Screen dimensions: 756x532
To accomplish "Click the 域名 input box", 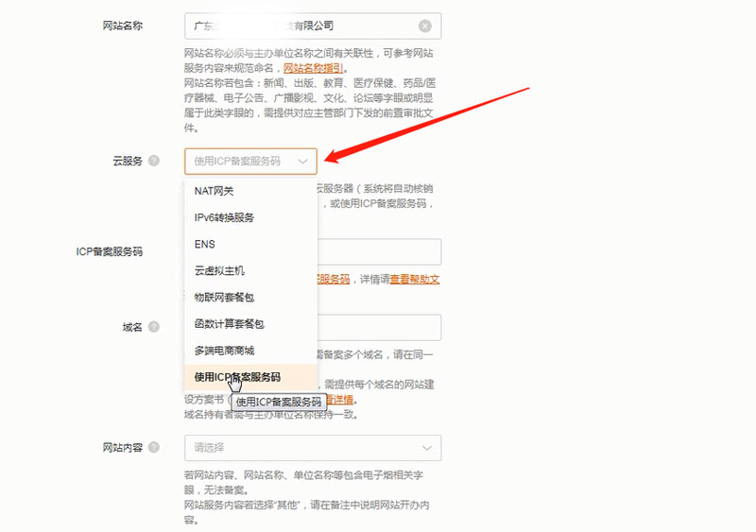I will click(x=378, y=328).
